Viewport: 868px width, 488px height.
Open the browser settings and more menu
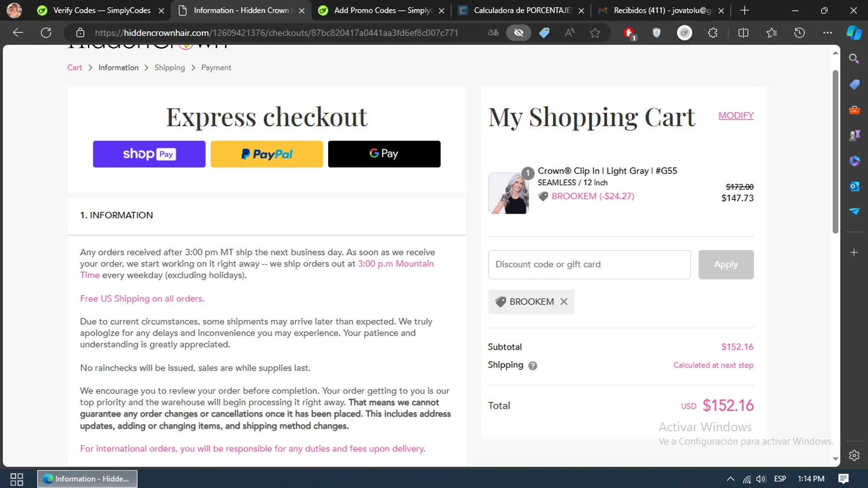pos(827,33)
